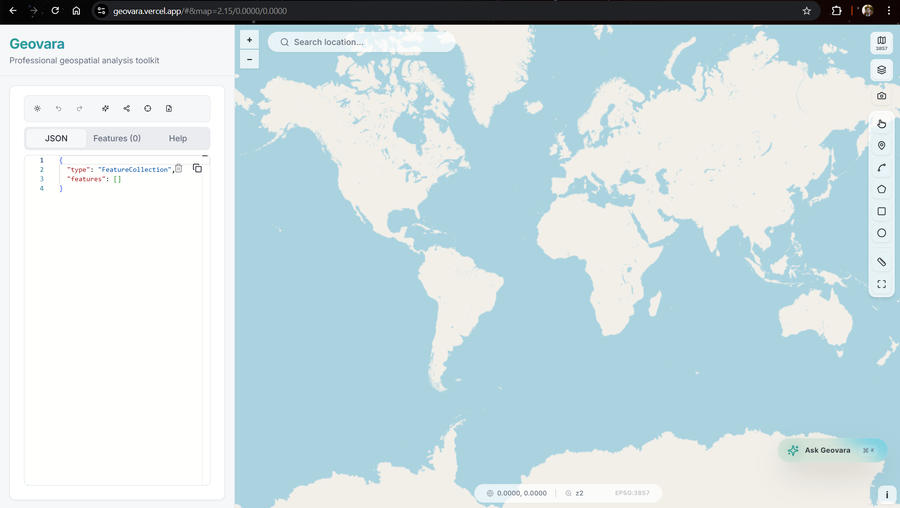This screenshot has width=900, height=508.
Task: Switch to the Features (0) tab
Action: (117, 138)
